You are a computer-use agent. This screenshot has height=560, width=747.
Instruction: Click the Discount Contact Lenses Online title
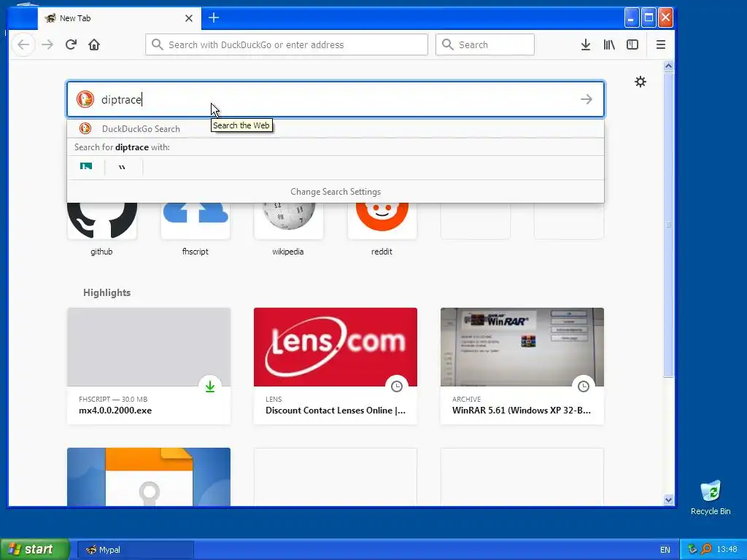point(336,411)
